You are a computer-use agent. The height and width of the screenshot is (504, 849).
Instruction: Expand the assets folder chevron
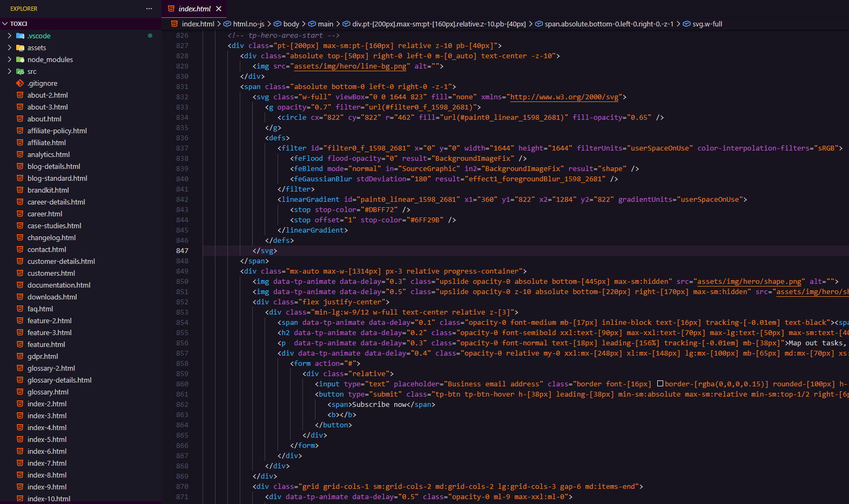point(9,47)
